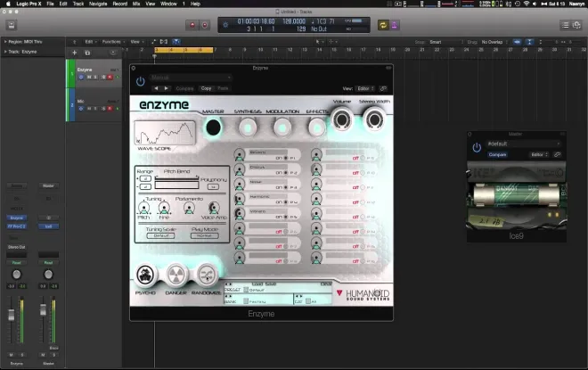Click the Volume knob in Enzyme

coord(341,119)
